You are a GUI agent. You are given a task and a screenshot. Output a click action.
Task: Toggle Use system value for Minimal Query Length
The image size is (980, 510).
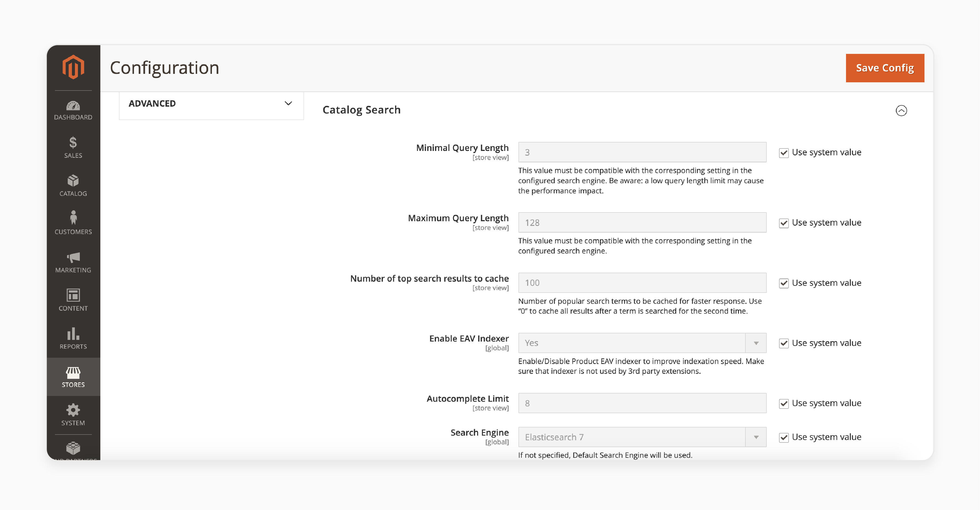click(x=784, y=153)
